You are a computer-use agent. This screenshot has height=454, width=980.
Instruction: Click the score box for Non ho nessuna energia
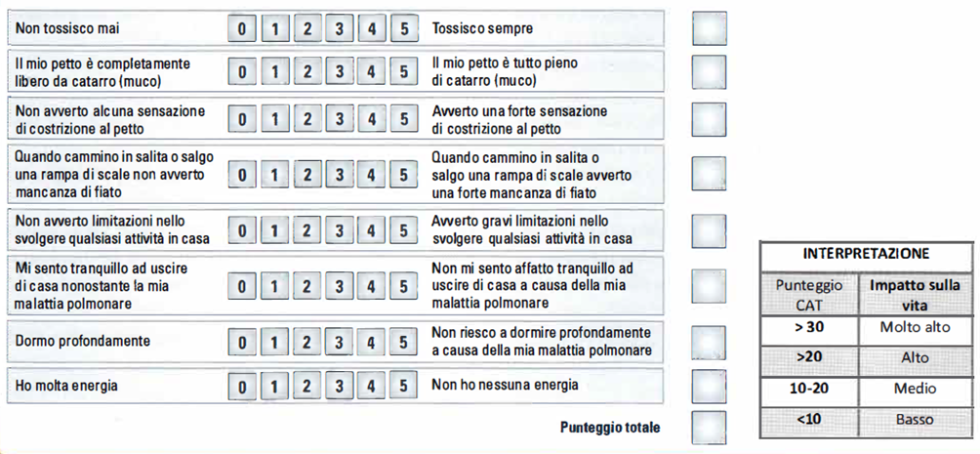coord(710,386)
